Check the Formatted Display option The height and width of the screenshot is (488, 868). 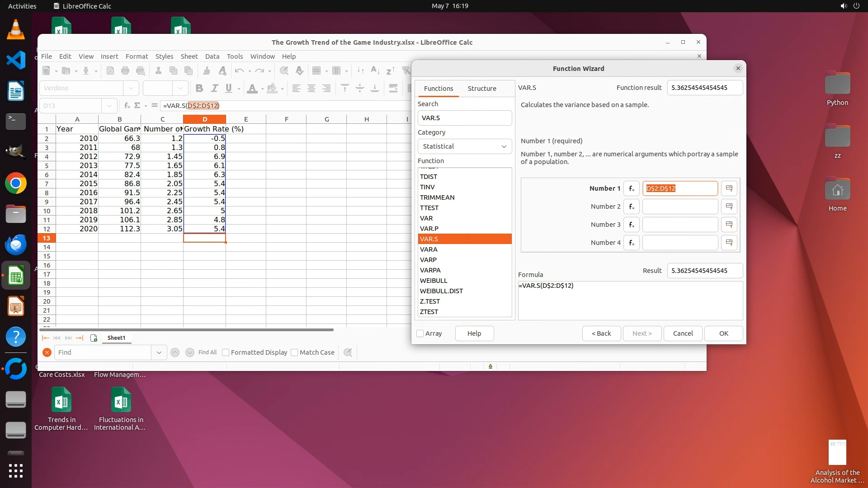click(226, 352)
